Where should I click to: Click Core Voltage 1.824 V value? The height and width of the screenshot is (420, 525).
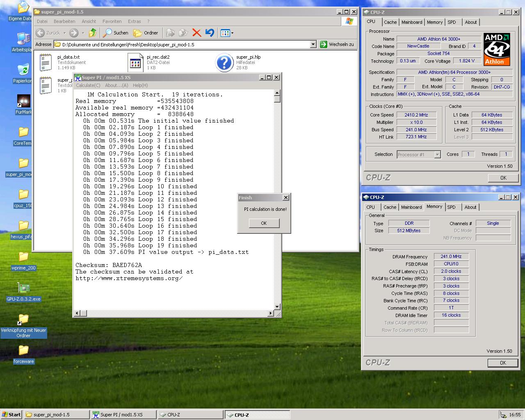(x=467, y=61)
